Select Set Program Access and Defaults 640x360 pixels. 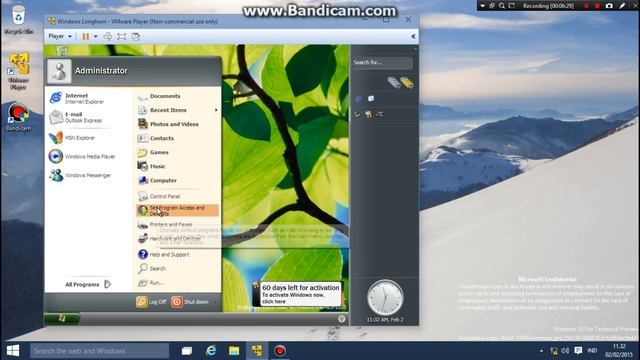point(178,211)
